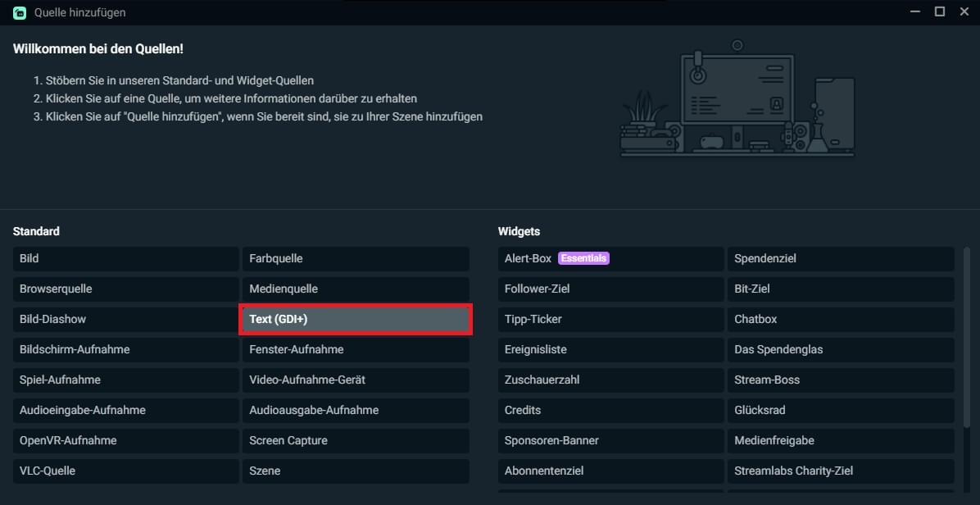
Task: Select Medienquelle from Standard list
Action: coord(355,289)
